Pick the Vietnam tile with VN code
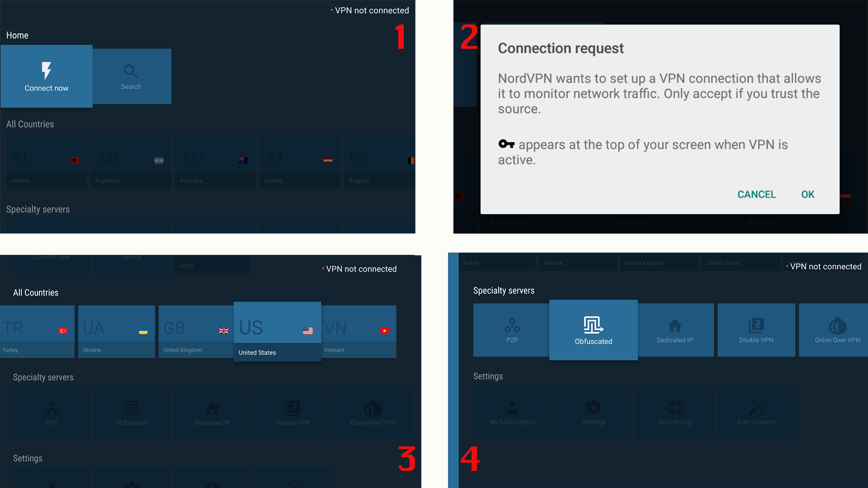This screenshot has height=488, width=868. 359,332
